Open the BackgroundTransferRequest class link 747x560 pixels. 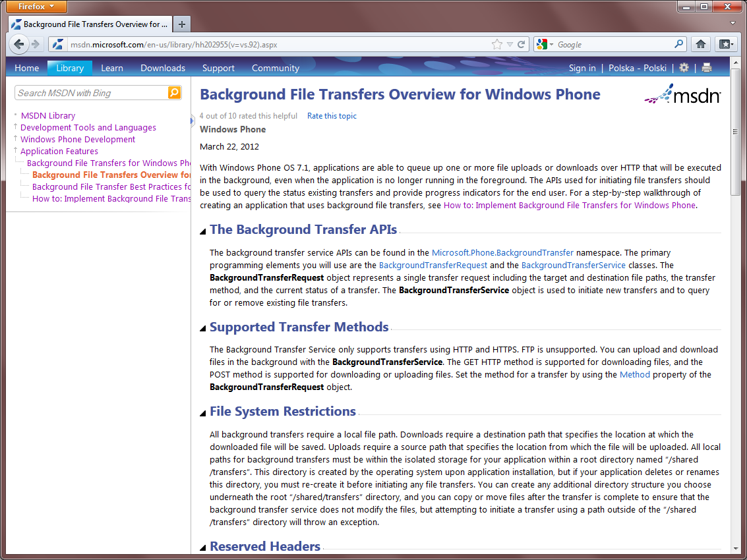(x=433, y=266)
